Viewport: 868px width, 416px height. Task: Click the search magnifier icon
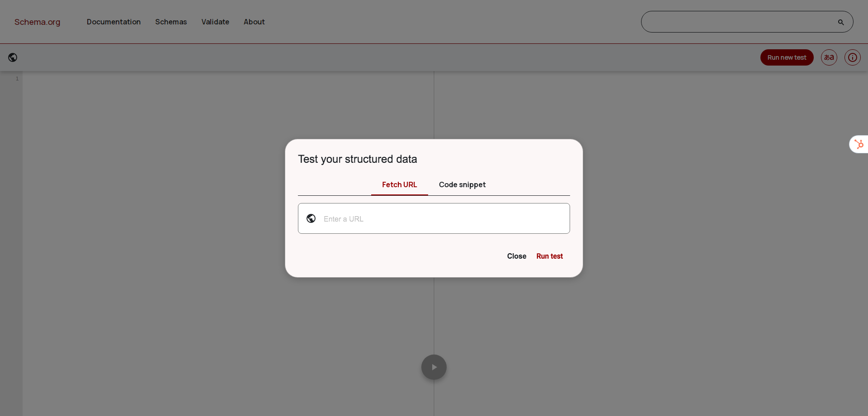[x=841, y=22]
